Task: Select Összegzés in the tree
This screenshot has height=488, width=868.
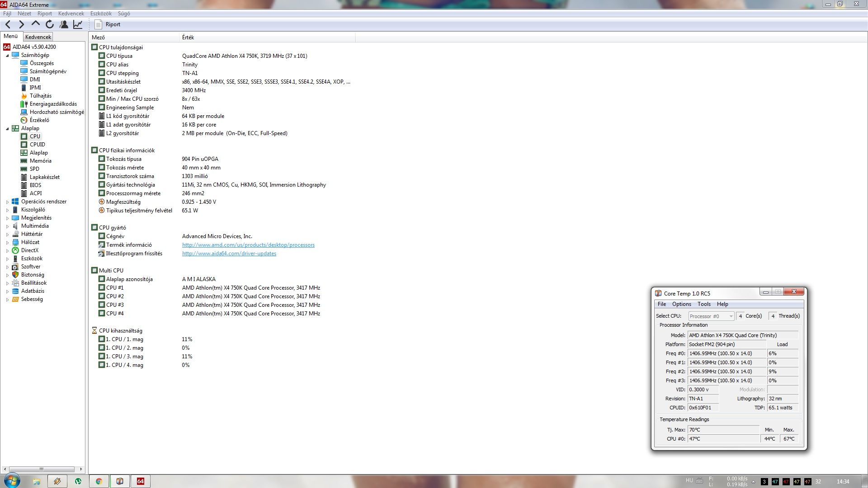Action: click(x=42, y=63)
